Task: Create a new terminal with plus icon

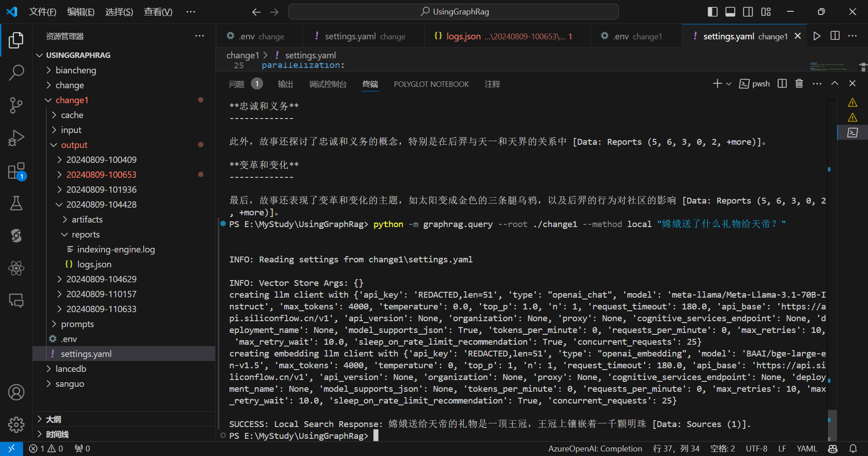Action: point(717,83)
